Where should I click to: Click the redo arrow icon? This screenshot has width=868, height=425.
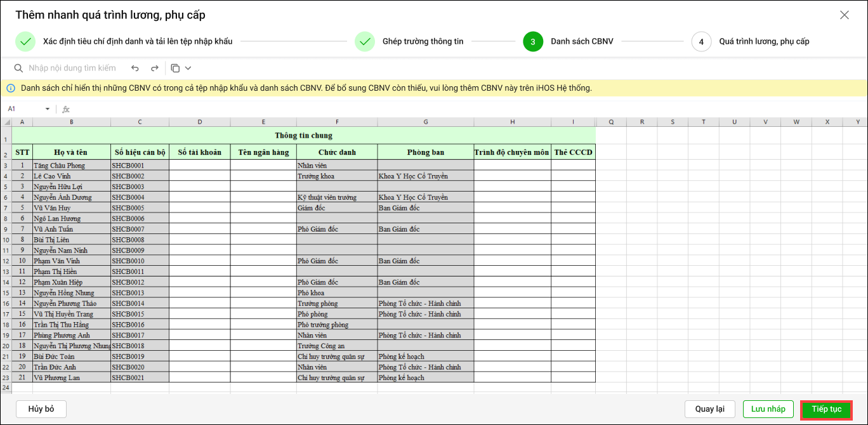click(x=154, y=68)
